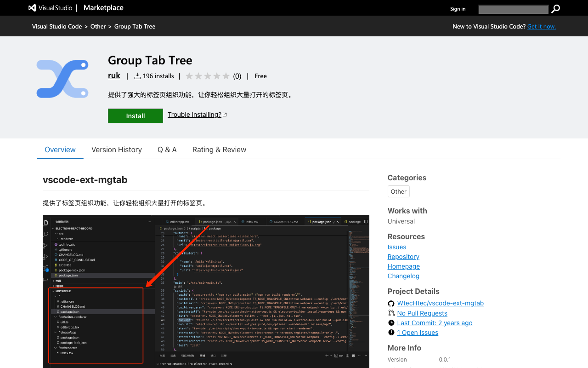Switch to Version History tab
Viewport: 588px width, 368px height.
117,149
